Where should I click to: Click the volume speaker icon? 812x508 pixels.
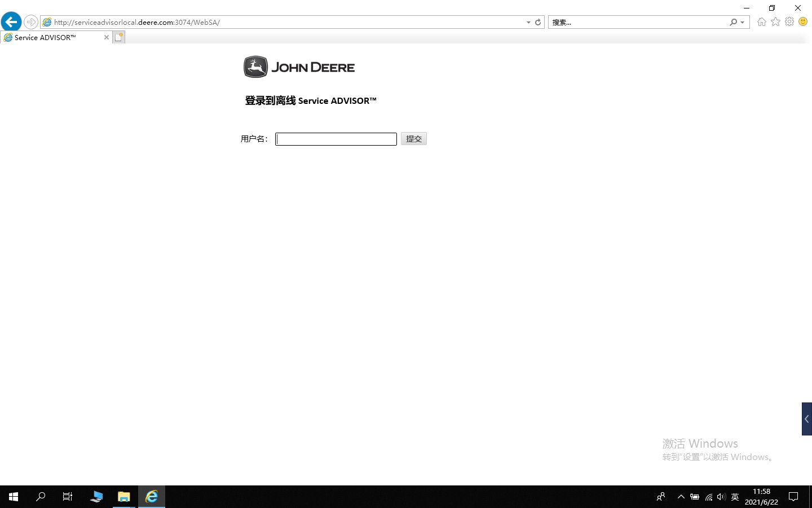click(x=721, y=497)
